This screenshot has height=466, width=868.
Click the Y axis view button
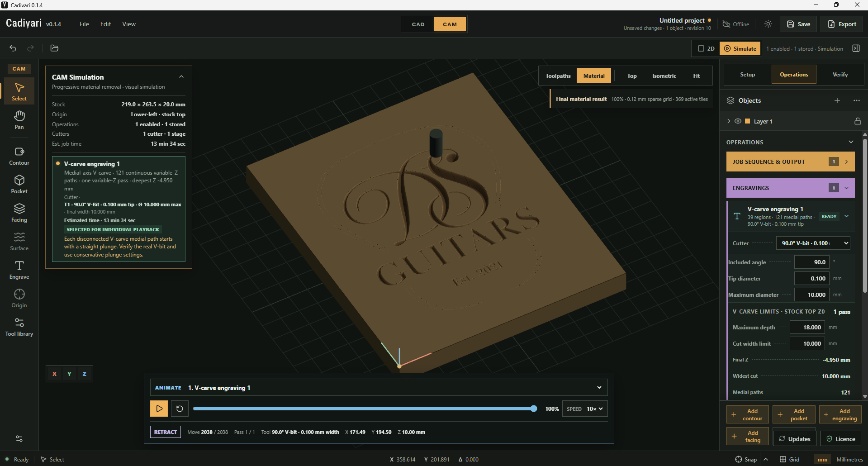tap(69, 374)
